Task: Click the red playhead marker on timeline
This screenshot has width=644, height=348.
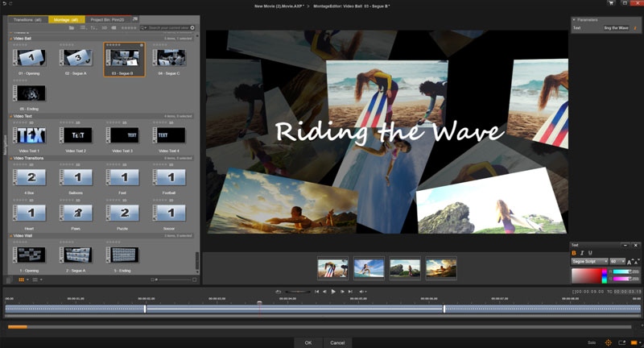Action: click(259, 303)
